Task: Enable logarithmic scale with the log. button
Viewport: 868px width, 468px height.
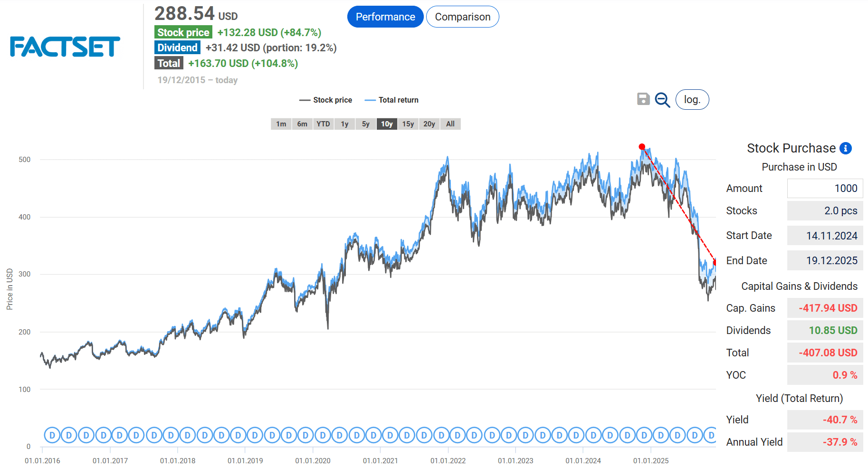Action: point(692,100)
